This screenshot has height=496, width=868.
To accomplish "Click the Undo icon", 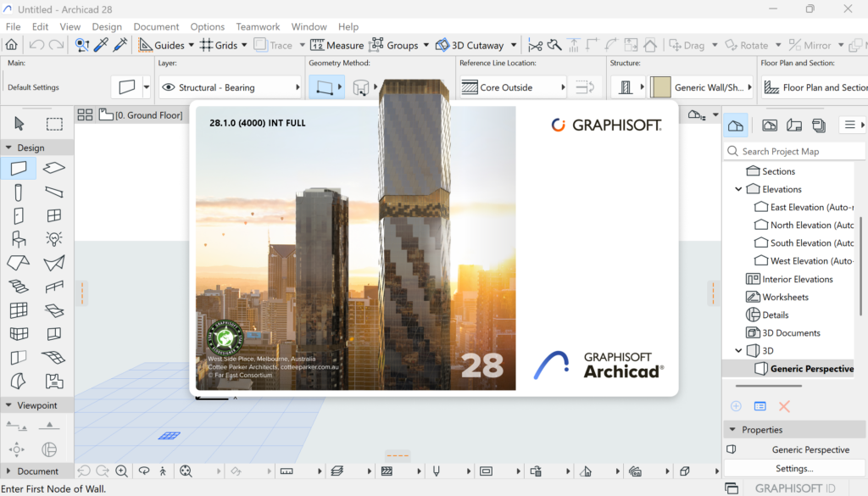I will [x=36, y=45].
